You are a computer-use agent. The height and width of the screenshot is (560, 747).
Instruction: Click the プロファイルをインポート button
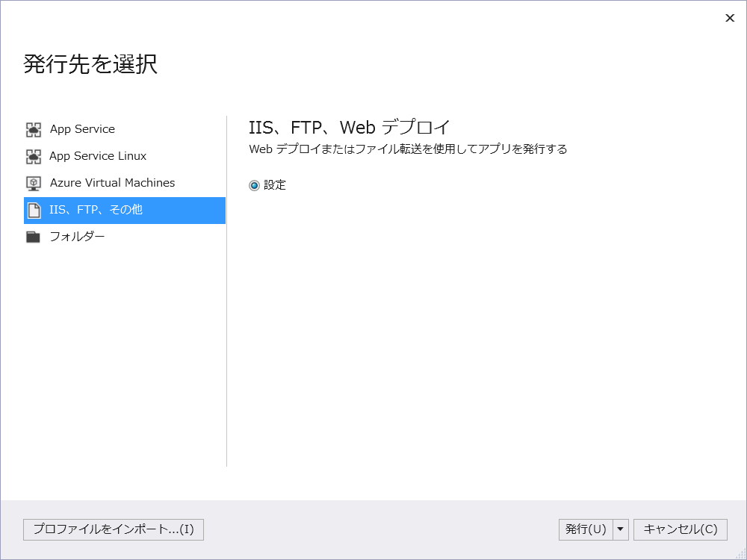pos(114,529)
